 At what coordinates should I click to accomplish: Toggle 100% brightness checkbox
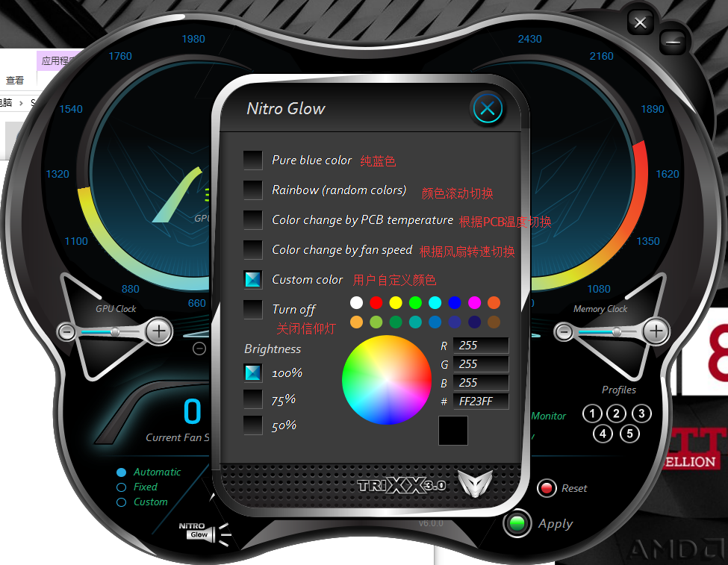point(253,372)
